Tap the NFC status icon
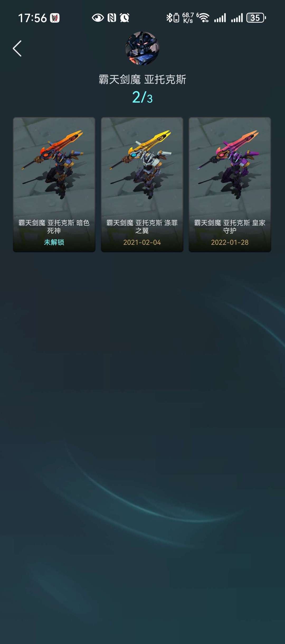 tap(112, 18)
